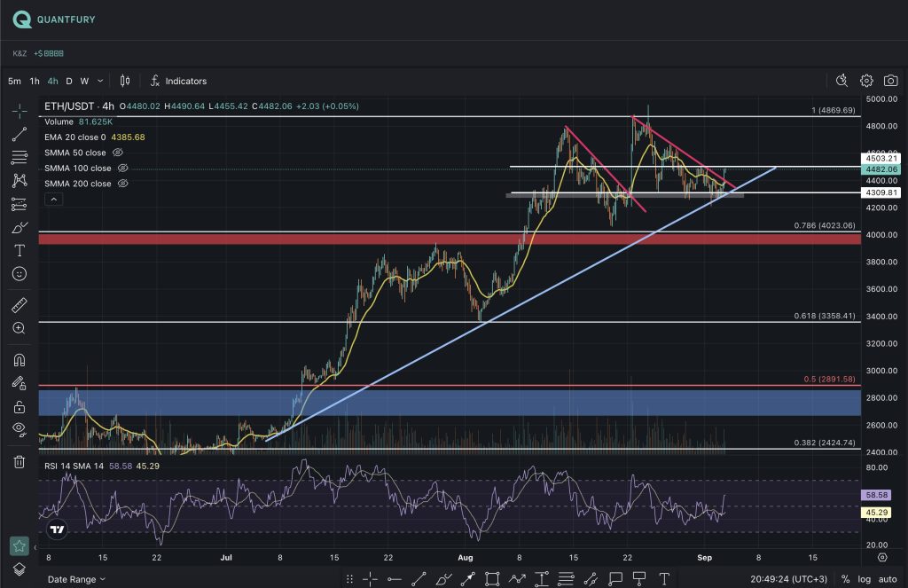Image resolution: width=908 pixels, height=588 pixels.
Task: Click the ETH/USDT symbol title
Action: point(74,106)
